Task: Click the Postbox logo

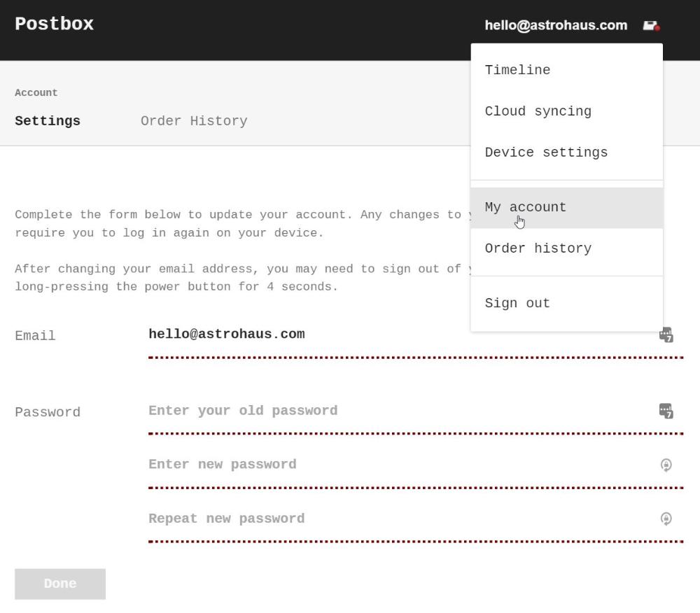Action: pos(54,24)
